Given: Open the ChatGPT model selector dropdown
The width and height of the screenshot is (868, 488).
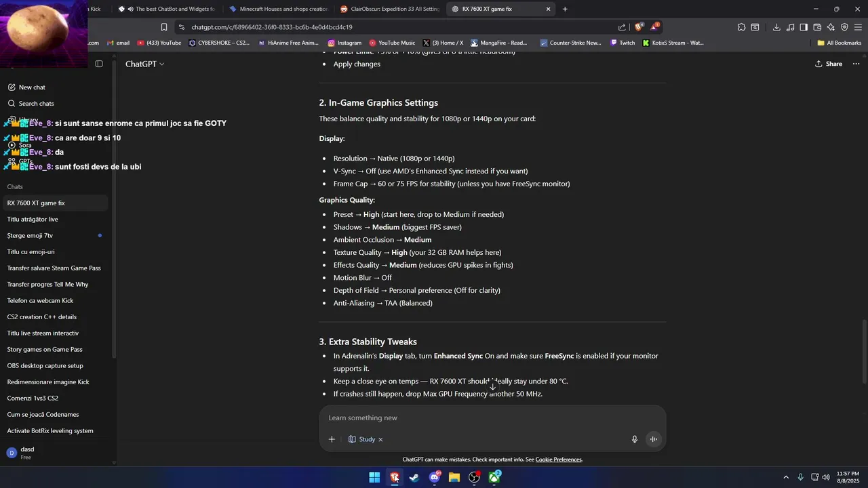Looking at the screenshot, I should [144, 64].
